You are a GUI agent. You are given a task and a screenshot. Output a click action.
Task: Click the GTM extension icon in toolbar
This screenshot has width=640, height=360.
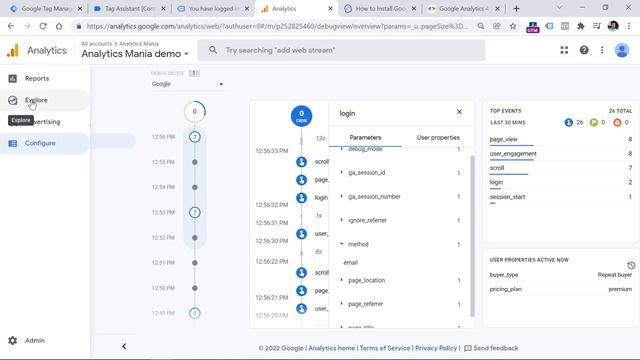tap(533, 27)
